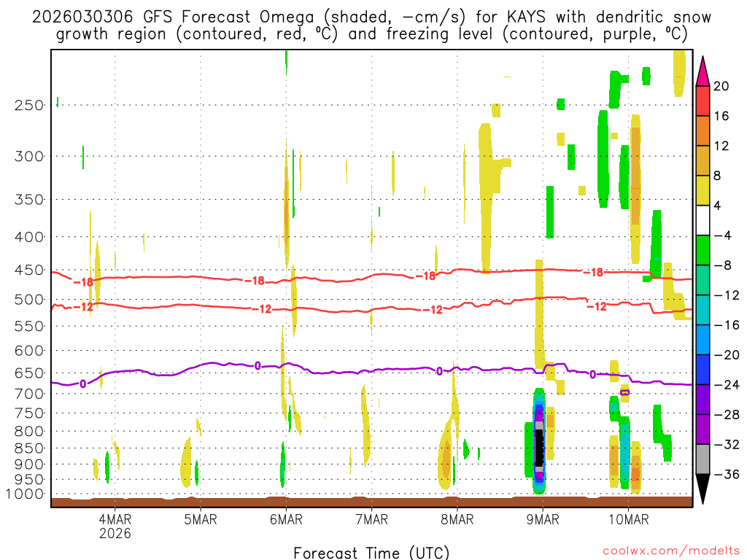Image resolution: width=747 pixels, height=560 pixels.
Task: Click the white colorbar swatch between -4 and 4
Action: (x=703, y=220)
